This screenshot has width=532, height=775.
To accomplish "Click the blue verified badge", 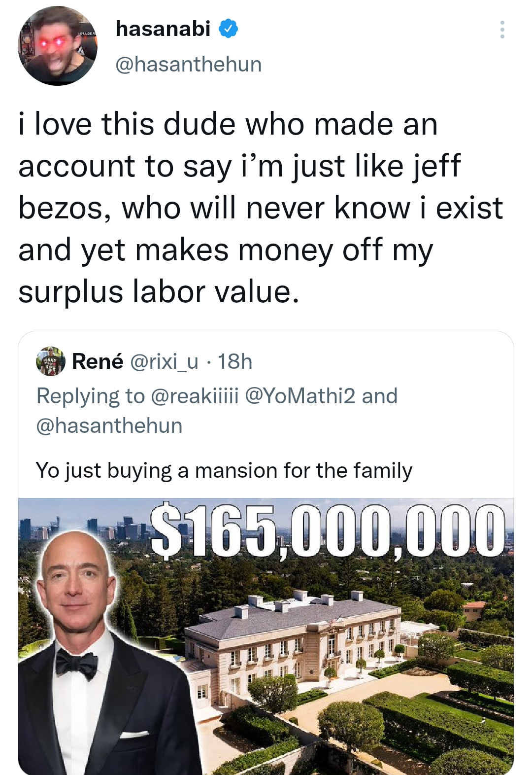I will [228, 29].
